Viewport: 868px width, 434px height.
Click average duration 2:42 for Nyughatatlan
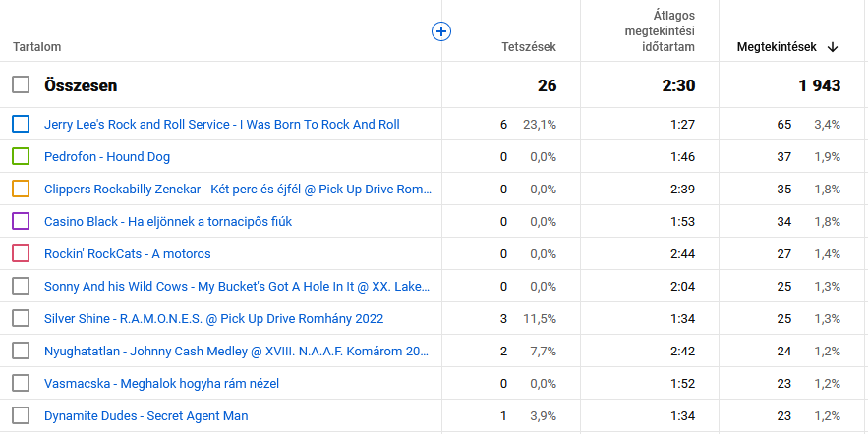tap(682, 352)
